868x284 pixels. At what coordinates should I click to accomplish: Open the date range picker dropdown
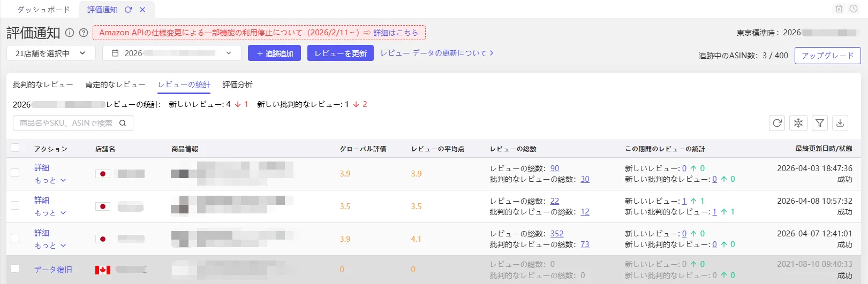[171, 53]
